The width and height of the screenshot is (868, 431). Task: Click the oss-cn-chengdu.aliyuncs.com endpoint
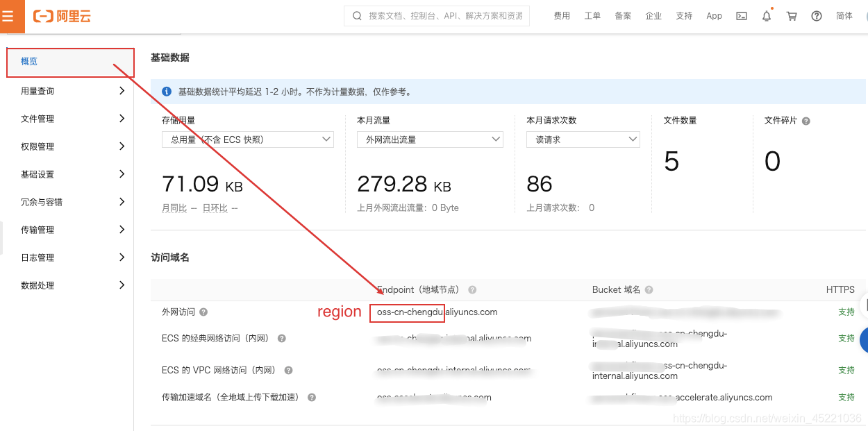[x=437, y=312]
